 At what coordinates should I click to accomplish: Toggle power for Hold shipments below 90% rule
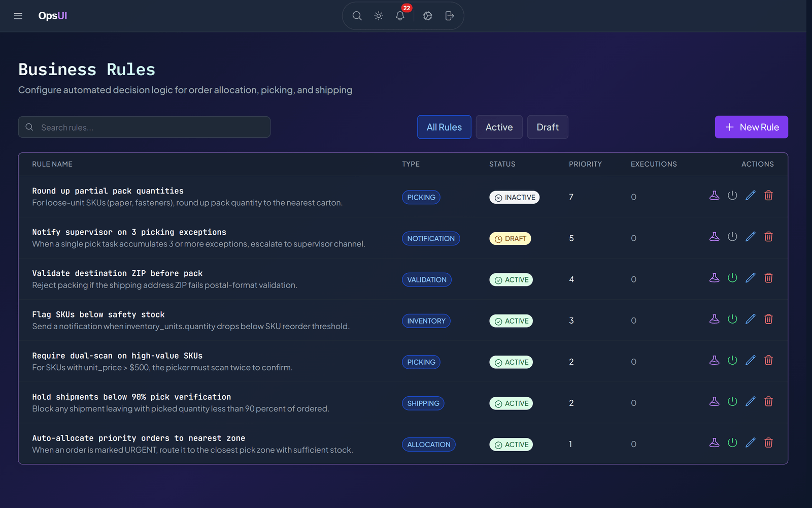coord(732,401)
